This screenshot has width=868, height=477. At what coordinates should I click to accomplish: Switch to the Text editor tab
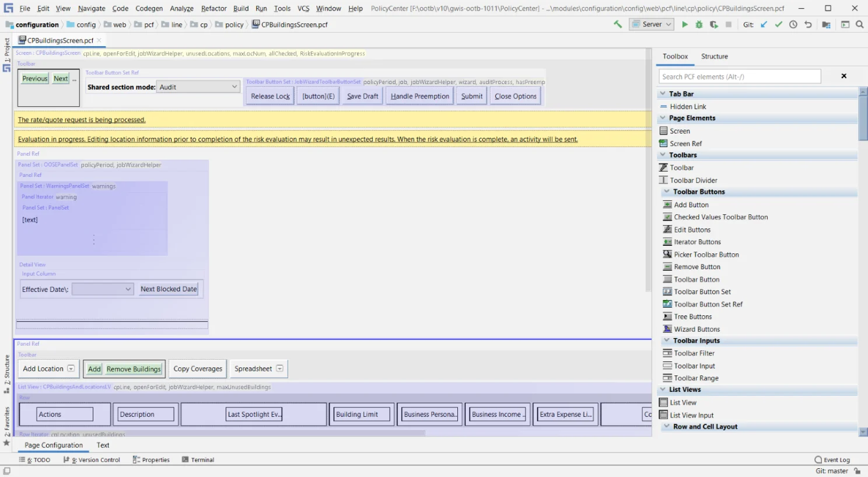click(x=103, y=445)
